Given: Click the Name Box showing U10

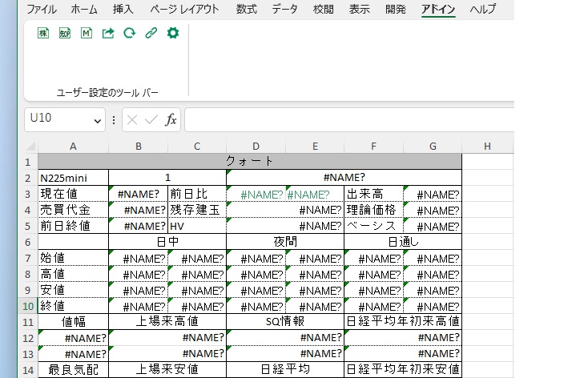Looking at the screenshot, I should click(x=58, y=120).
